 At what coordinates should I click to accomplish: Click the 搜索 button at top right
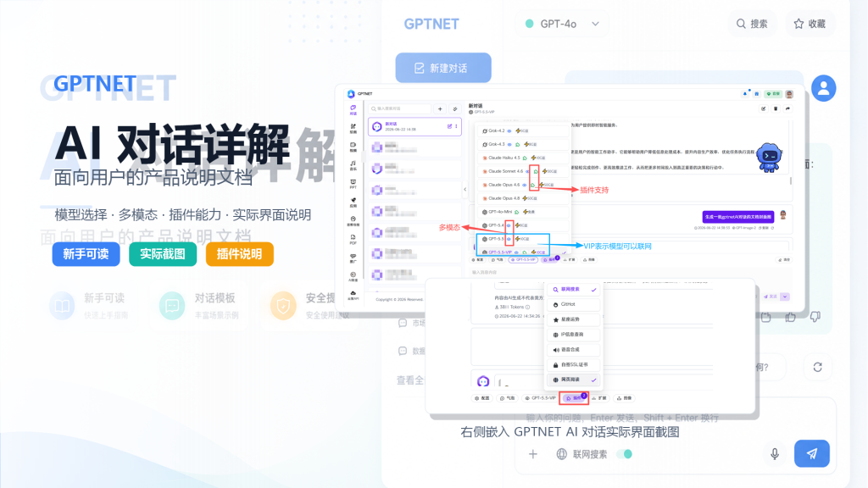752,24
